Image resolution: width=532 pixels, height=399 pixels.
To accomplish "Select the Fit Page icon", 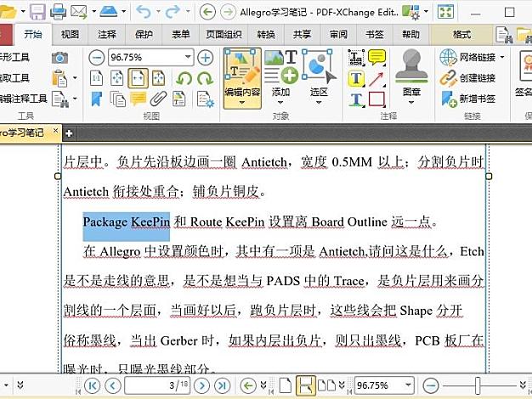I will (117, 78).
